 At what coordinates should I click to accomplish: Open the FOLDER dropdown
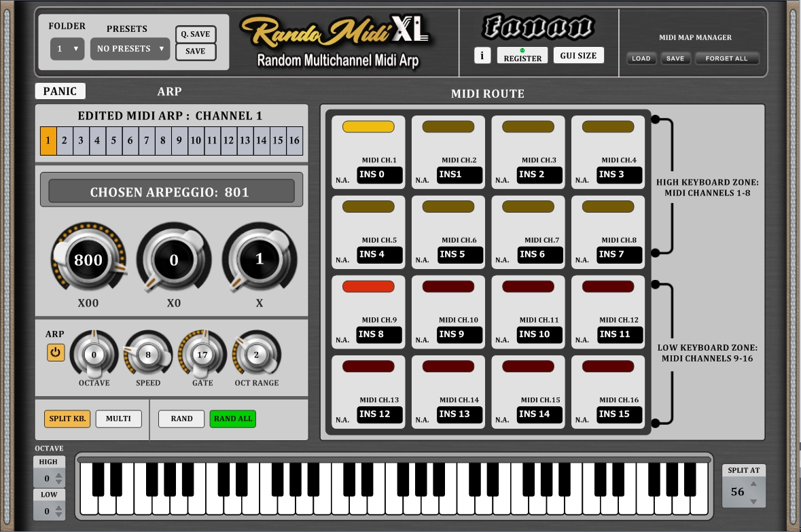click(67, 49)
